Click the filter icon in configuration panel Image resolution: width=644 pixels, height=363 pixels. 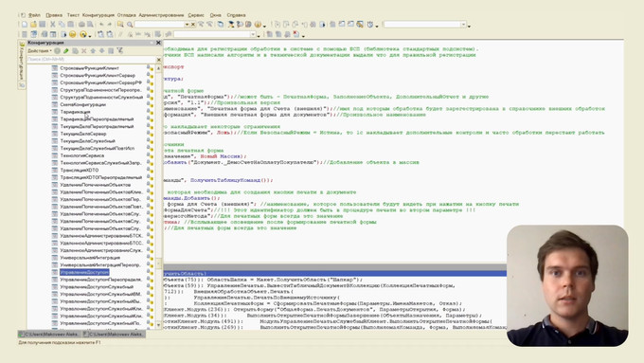click(x=120, y=51)
